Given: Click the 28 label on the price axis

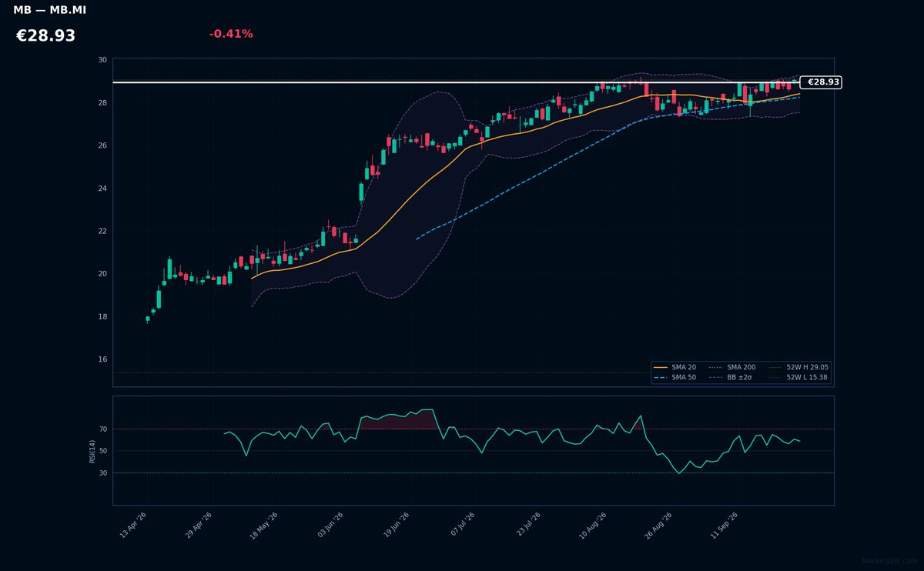Looking at the screenshot, I should (102, 103).
